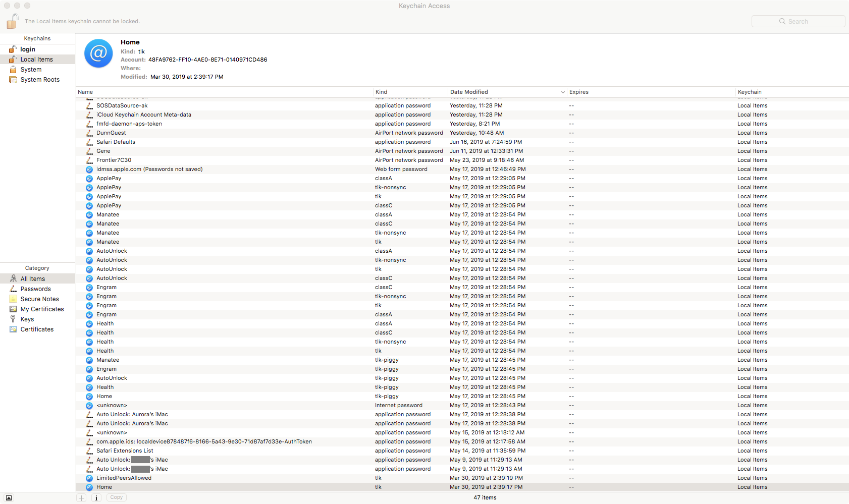849x504 pixels.
Task: Click the Copy button
Action: tap(116, 497)
